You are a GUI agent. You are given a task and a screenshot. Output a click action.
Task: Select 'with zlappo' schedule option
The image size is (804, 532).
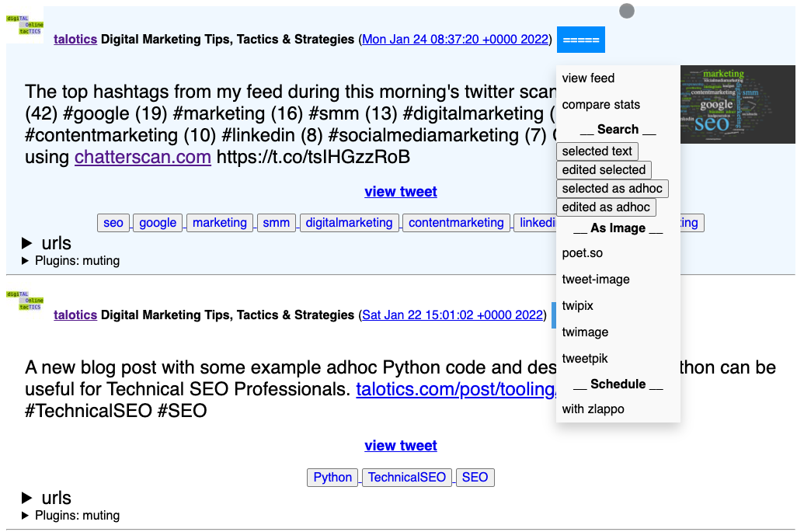[x=593, y=409]
